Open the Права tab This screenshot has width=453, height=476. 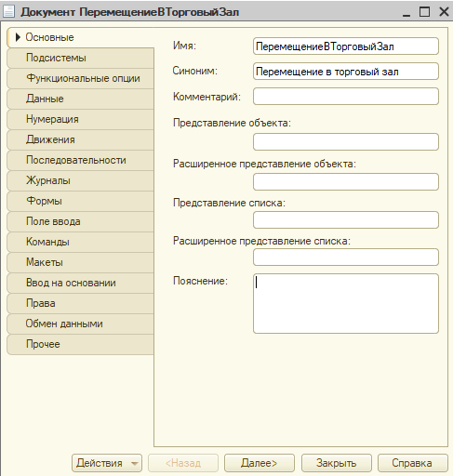pyautogui.click(x=80, y=303)
